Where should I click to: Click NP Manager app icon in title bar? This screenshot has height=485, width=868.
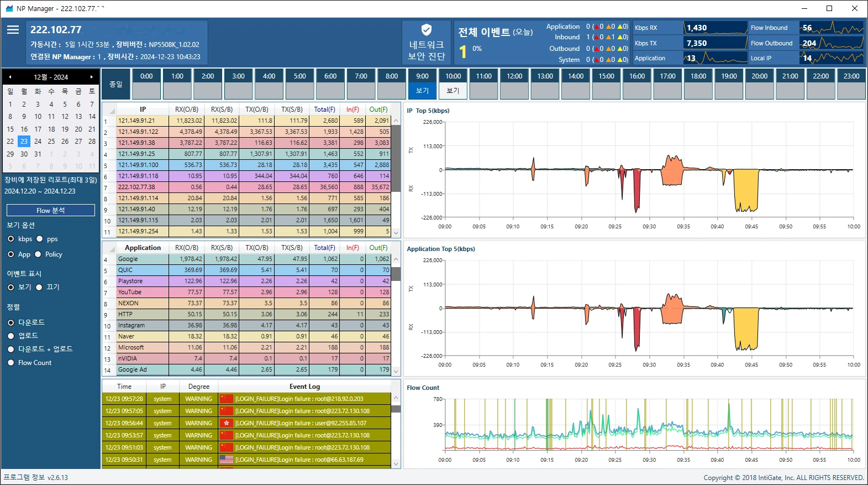(9, 8)
